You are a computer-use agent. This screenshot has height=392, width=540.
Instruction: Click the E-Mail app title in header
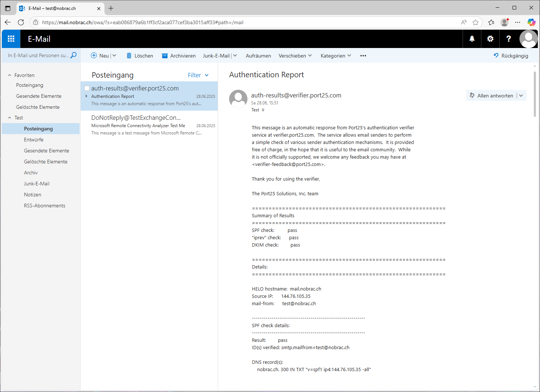click(39, 39)
